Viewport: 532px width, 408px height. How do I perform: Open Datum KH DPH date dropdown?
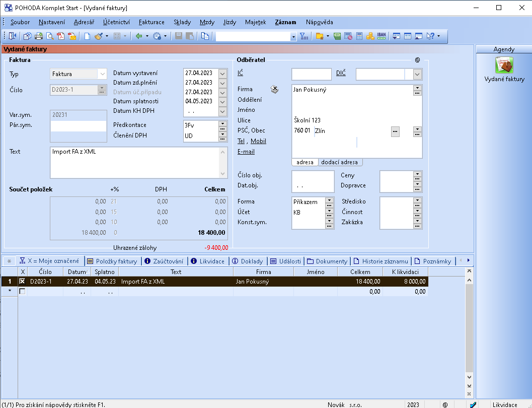[222, 111]
